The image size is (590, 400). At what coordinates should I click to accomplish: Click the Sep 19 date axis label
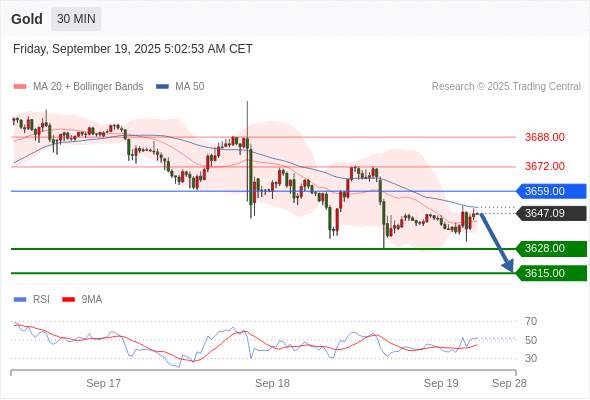pyautogui.click(x=441, y=383)
